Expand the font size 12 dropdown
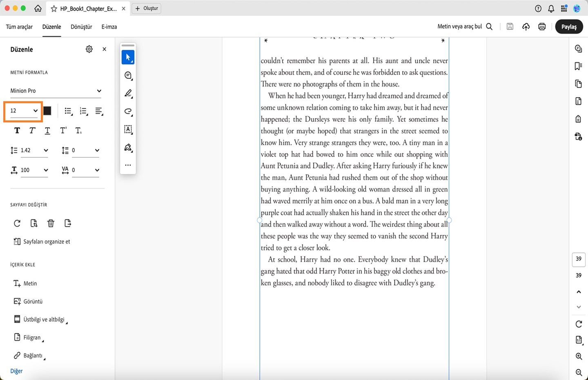The image size is (588, 380). coord(23,110)
